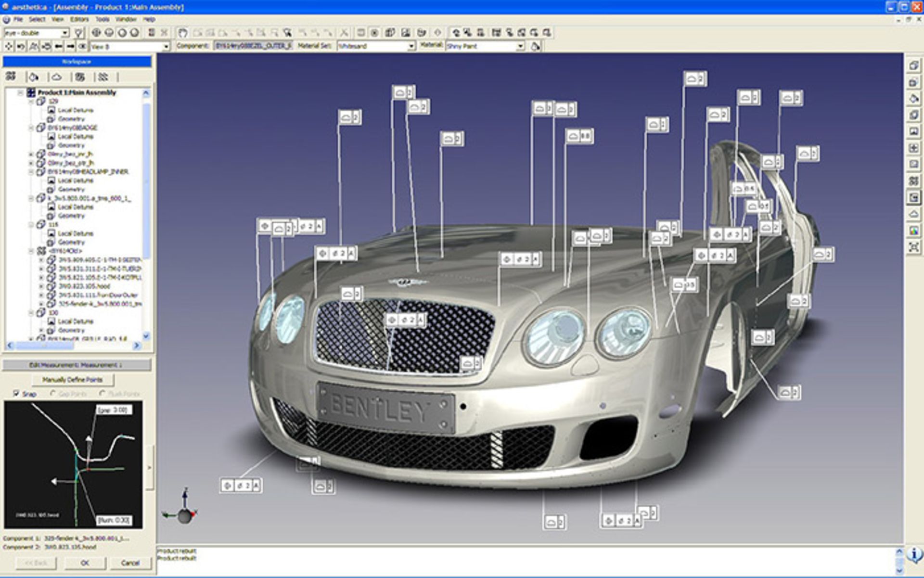Click the paint bucket icon next to Material
924x578 pixels.
[x=535, y=46]
